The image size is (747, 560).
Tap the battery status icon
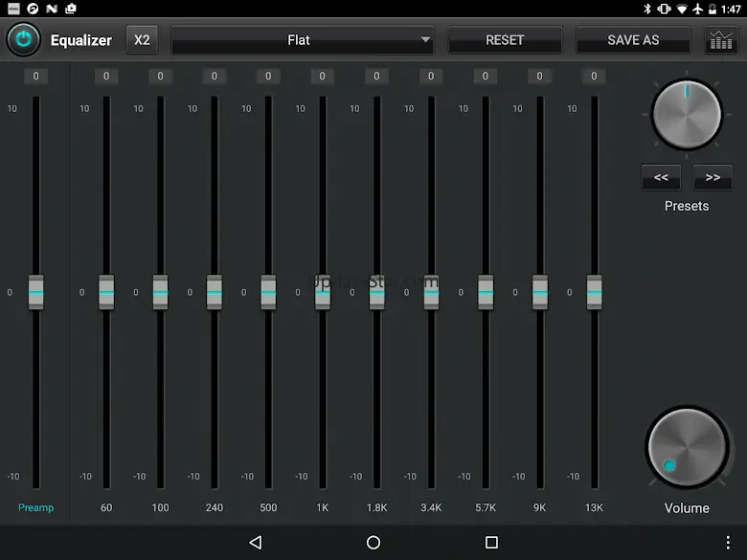(713, 9)
